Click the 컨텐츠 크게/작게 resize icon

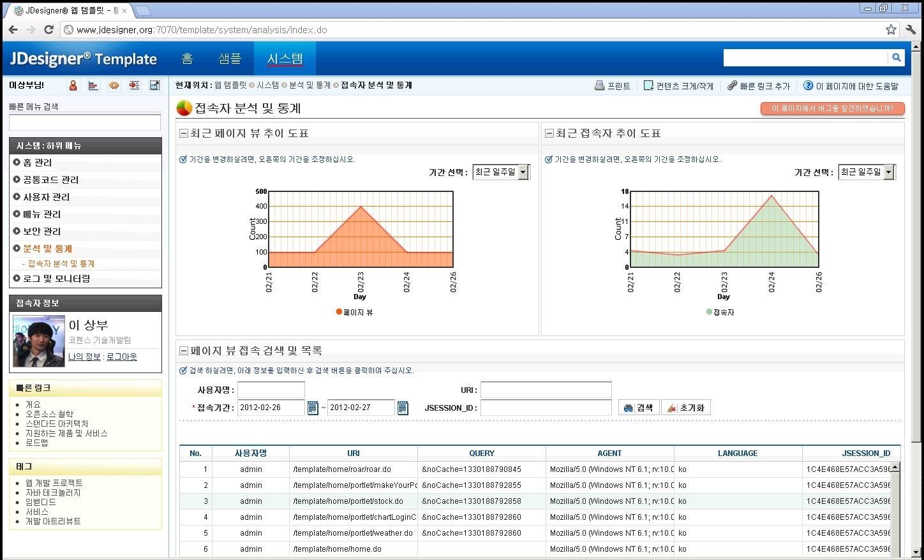coord(648,85)
